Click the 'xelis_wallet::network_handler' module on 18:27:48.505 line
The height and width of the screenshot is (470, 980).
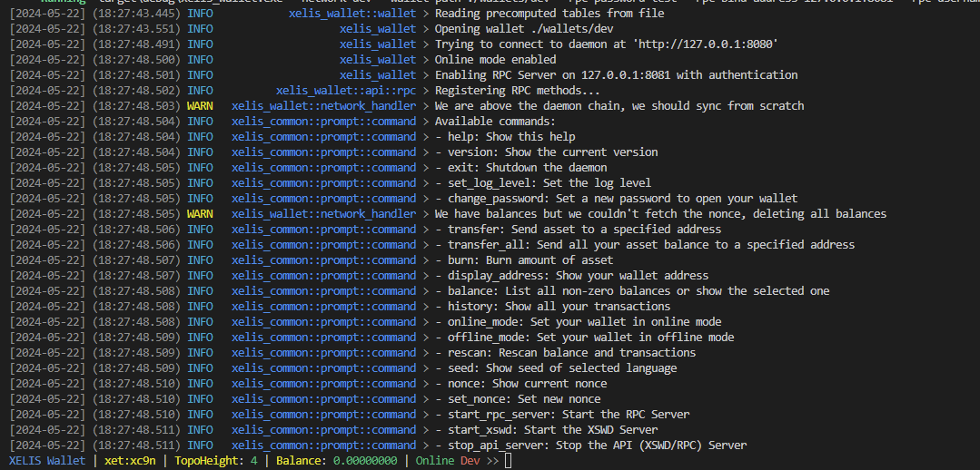323,213
